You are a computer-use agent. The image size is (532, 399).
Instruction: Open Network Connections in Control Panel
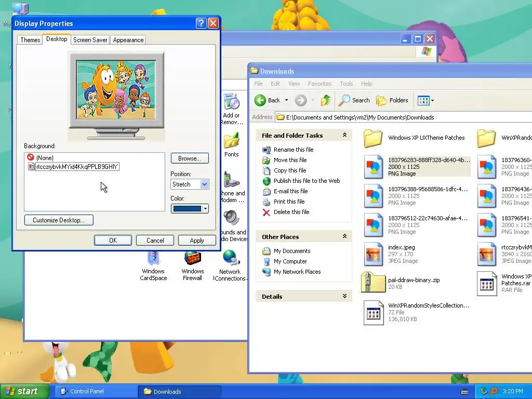click(x=230, y=267)
